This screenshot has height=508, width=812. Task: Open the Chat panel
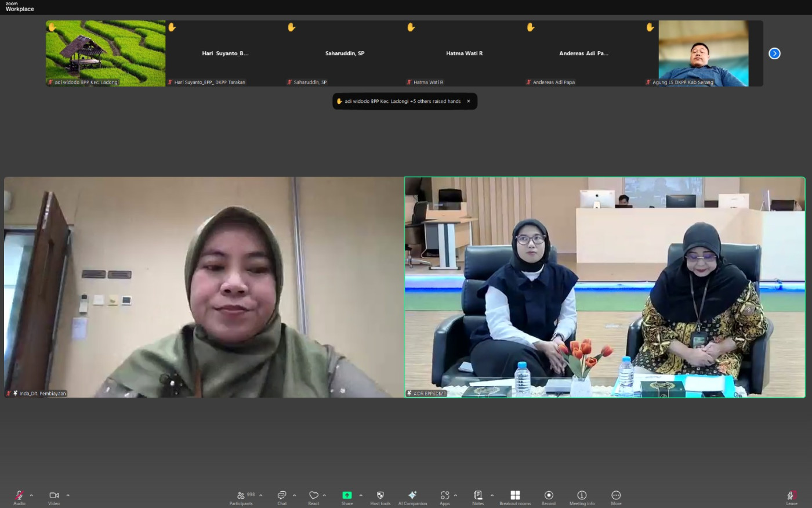point(282,496)
